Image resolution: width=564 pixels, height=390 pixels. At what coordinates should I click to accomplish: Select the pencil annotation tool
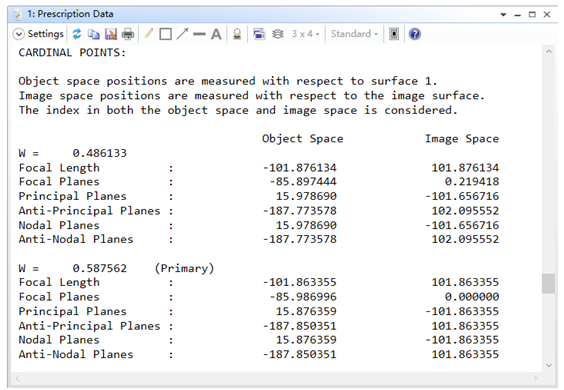(149, 34)
